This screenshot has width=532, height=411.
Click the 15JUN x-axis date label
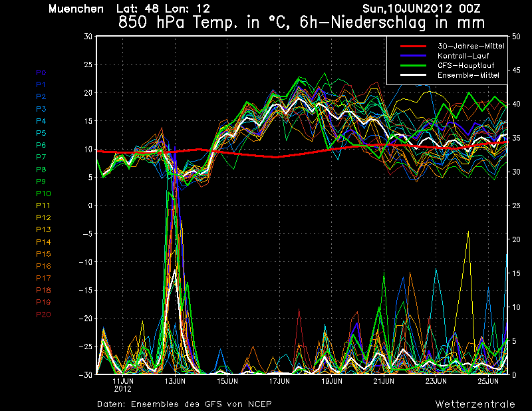pyautogui.click(x=227, y=381)
